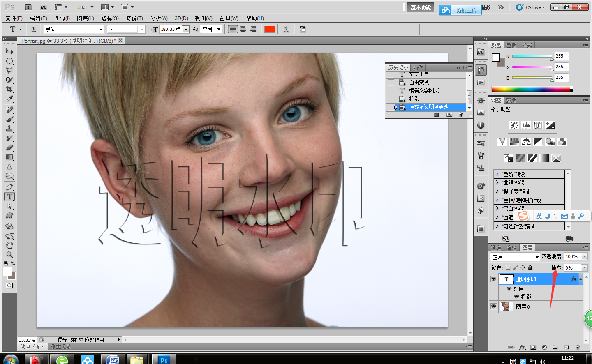This screenshot has height=364, width=592.
Task: Add a Brightness/Contrast adjustment
Action: click(514, 125)
